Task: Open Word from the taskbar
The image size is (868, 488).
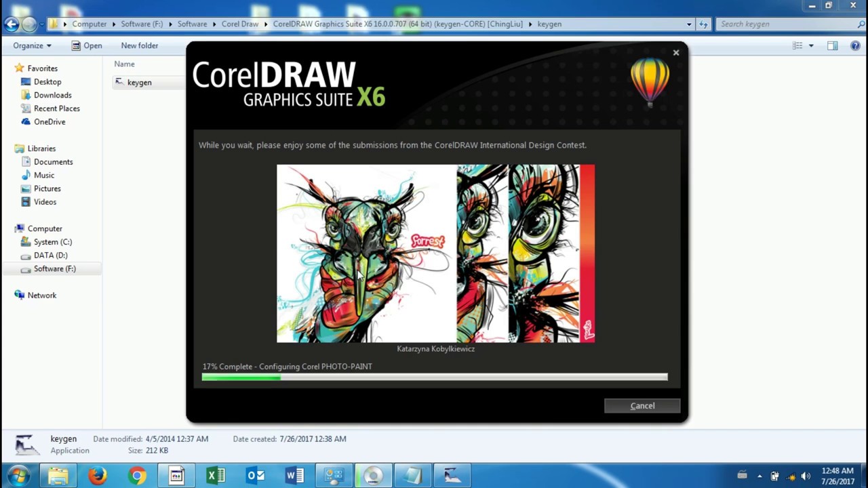Action: pos(294,476)
